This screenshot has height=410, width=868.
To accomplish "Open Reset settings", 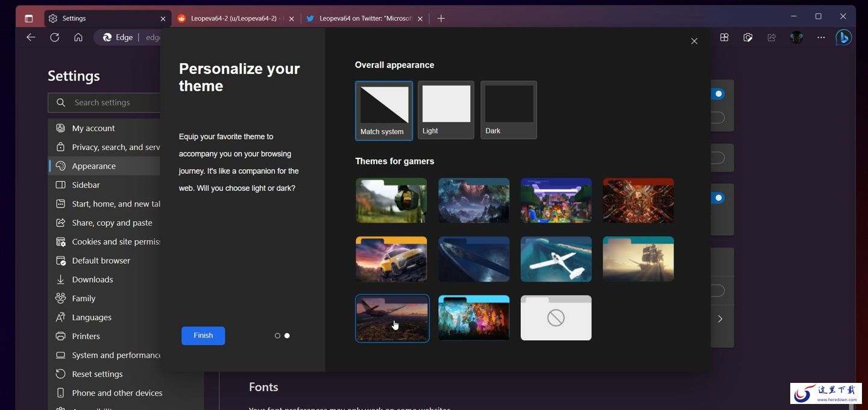I will [x=105, y=374].
